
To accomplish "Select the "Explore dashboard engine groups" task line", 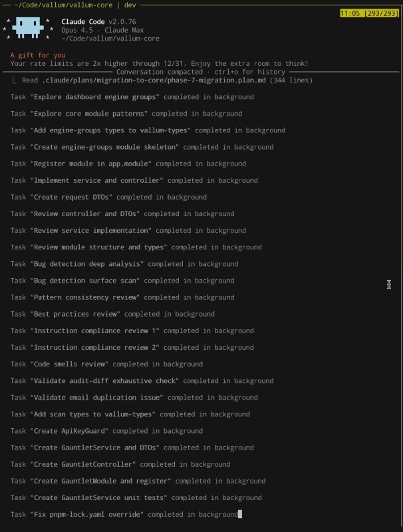I will 132,96.
